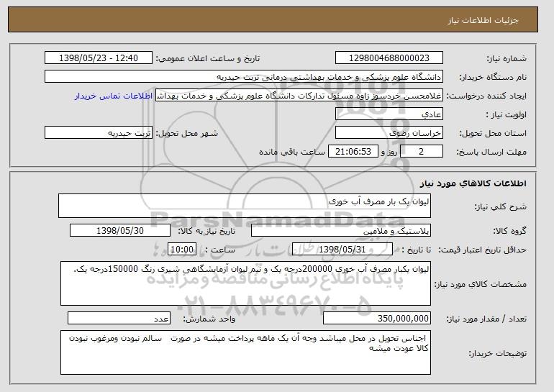Click the buyer organization name field
Screen dimensions: 554x392
pyautogui.click(x=244, y=77)
